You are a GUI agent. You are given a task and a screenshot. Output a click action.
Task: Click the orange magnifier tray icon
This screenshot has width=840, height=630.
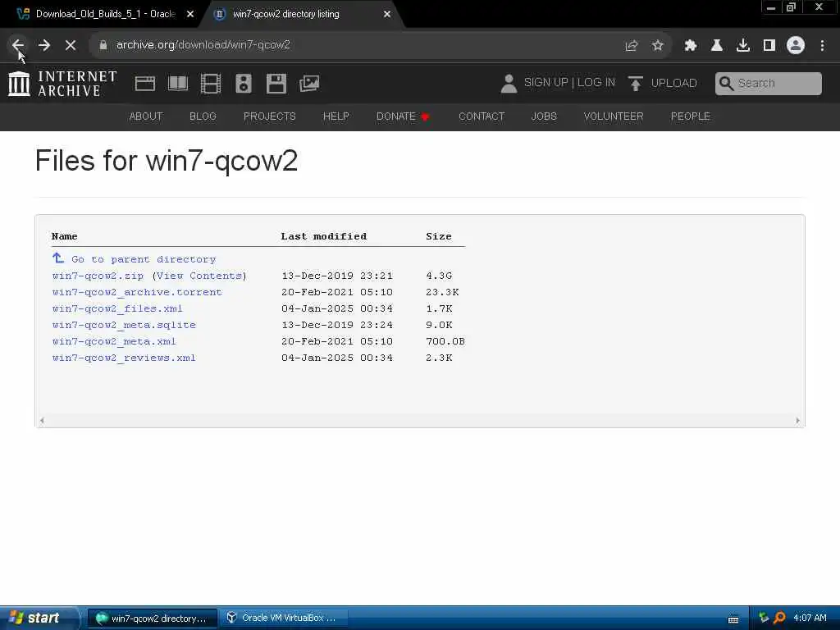click(x=779, y=619)
